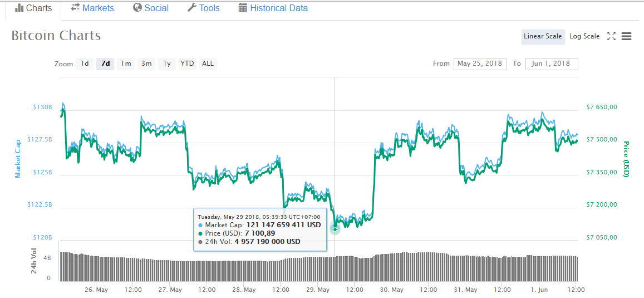
Task: Set zoom to 1y
Action: click(x=167, y=63)
